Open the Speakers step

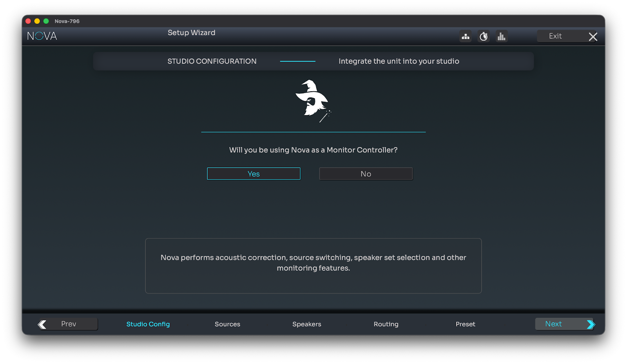tap(307, 324)
